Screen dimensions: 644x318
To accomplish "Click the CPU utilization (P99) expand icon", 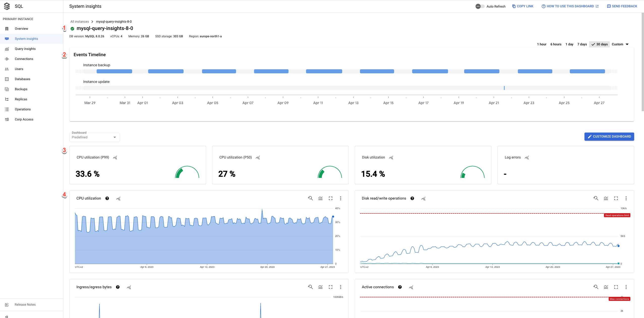I will pyautogui.click(x=115, y=157).
